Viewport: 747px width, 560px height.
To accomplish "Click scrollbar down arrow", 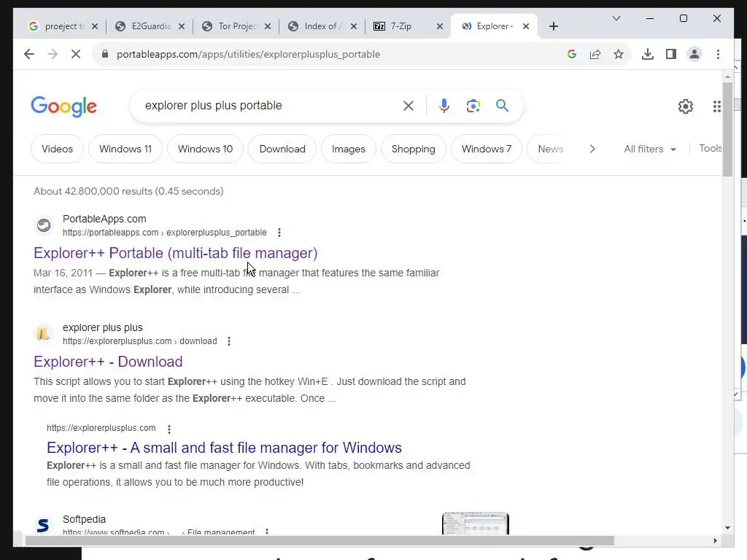I will 727,528.
